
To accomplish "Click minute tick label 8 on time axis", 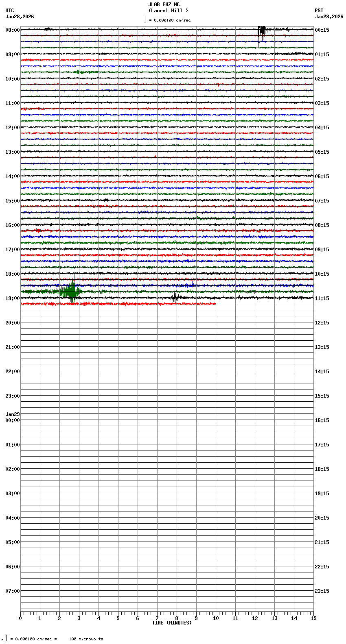I will 177,618.
